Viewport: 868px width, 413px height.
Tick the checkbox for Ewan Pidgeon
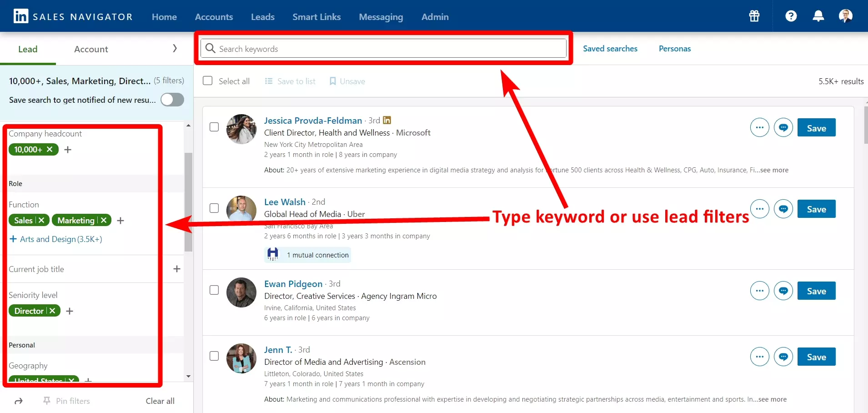[214, 290]
